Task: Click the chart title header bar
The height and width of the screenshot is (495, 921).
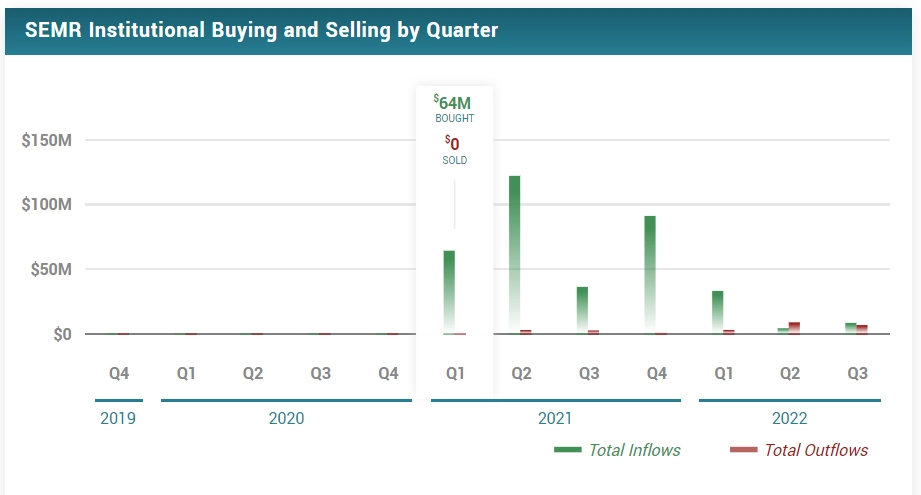Action: [460, 29]
